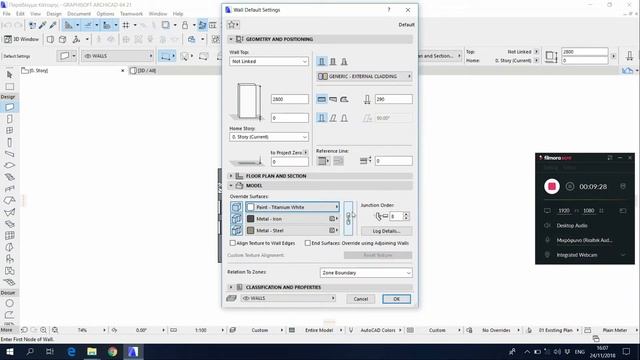Screen dimensions: 640x360
Task: Open Chrome from the taskbar
Action: click(112, 351)
